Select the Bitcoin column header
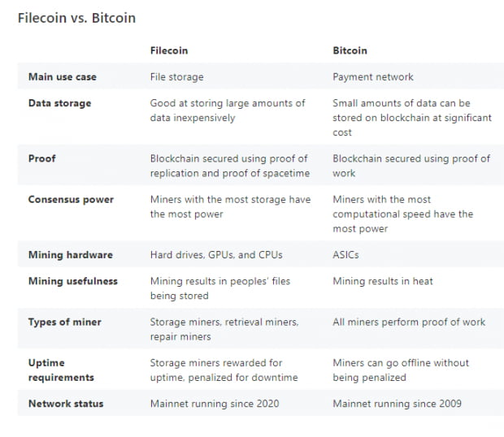 [350, 50]
